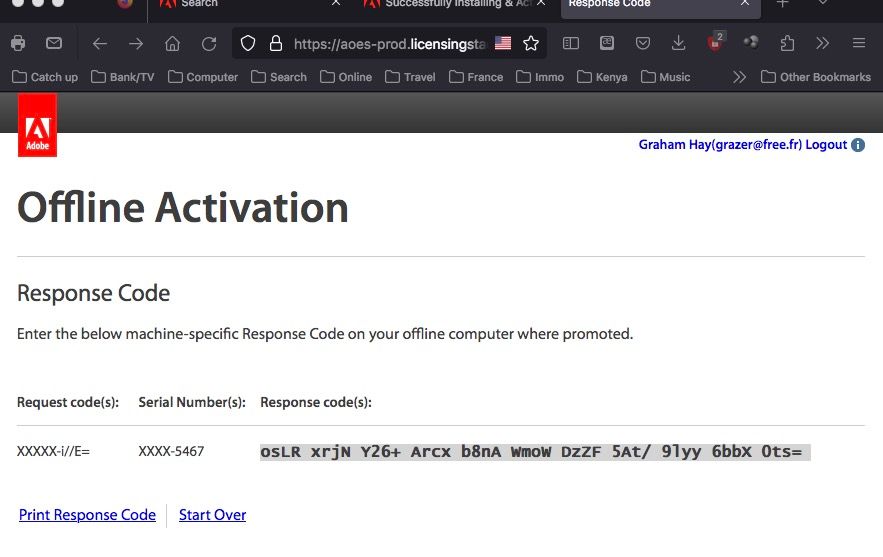883x557 pixels.
Task: Open home page with house icon
Action: (x=172, y=43)
